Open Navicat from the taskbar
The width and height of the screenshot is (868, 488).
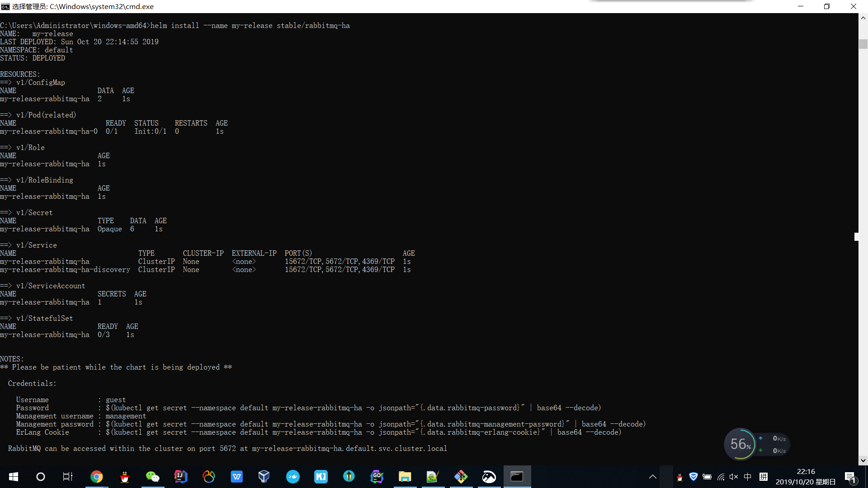coord(208,477)
